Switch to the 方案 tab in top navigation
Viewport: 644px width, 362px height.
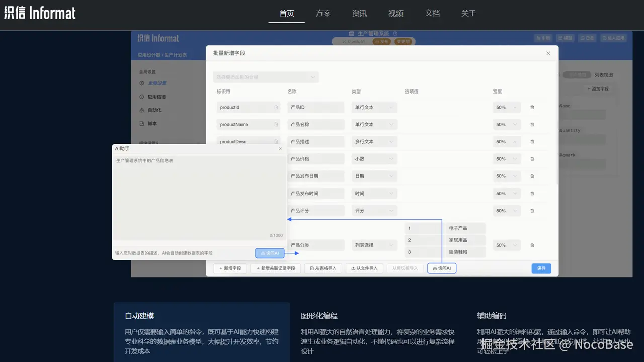(x=323, y=13)
